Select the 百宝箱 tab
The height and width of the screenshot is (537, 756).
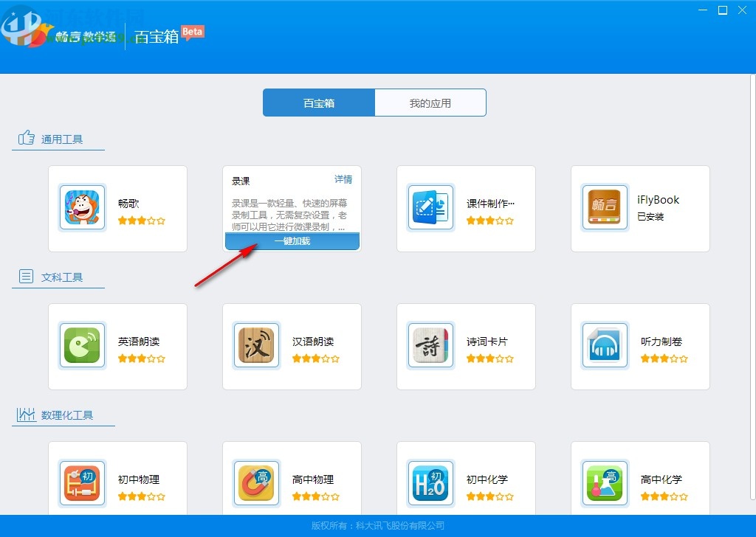318,103
